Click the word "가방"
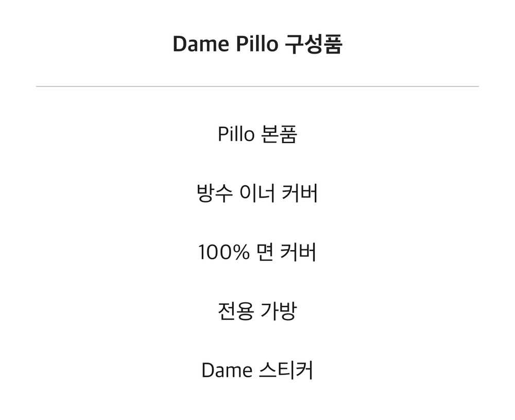Screen dimensions: 515x420 pyautogui.click(x=279, y=311)
